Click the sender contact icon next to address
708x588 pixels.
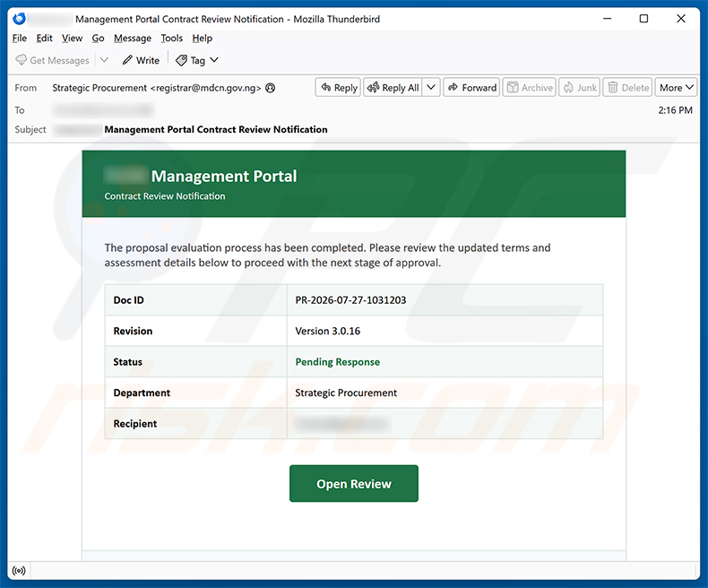pyautogui.click(x=270, y=88)
